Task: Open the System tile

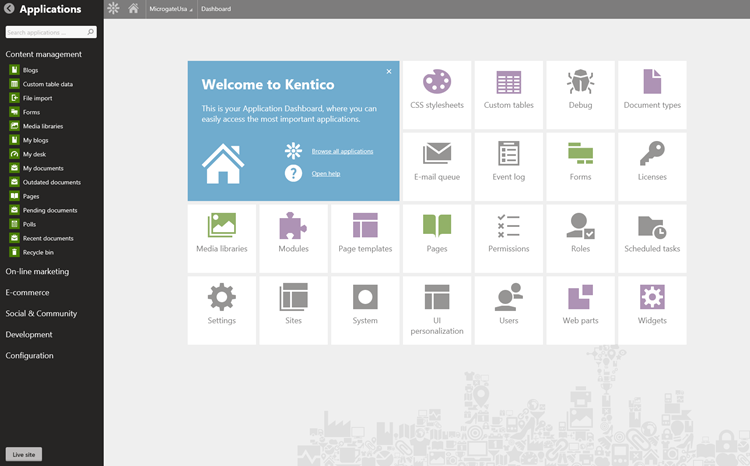Action: click(x=365, y=310)
